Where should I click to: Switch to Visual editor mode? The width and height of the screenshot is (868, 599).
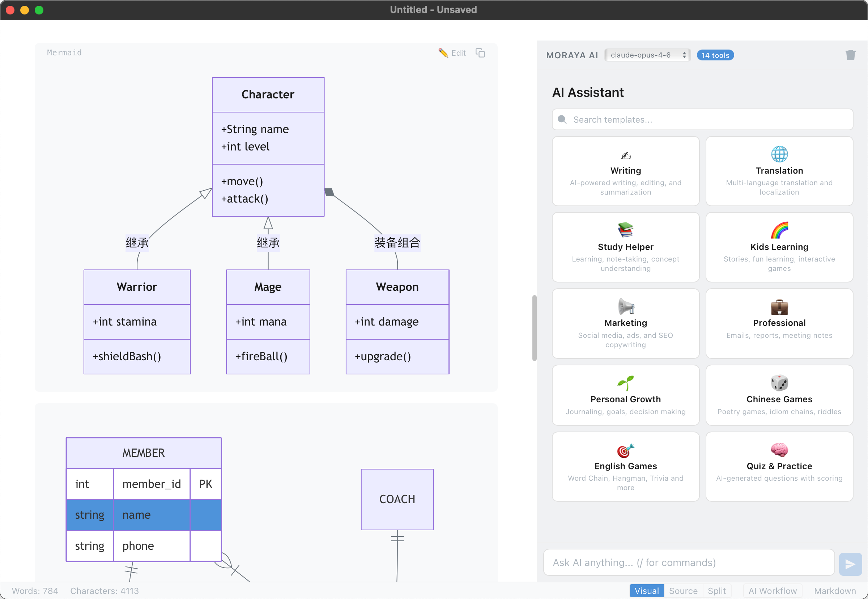(646, 591)
